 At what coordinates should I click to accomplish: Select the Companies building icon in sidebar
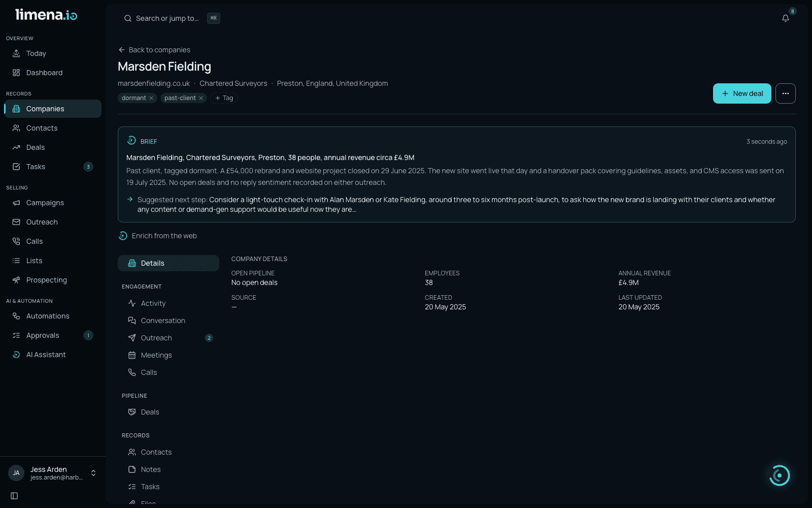click(x=16, y=109)
